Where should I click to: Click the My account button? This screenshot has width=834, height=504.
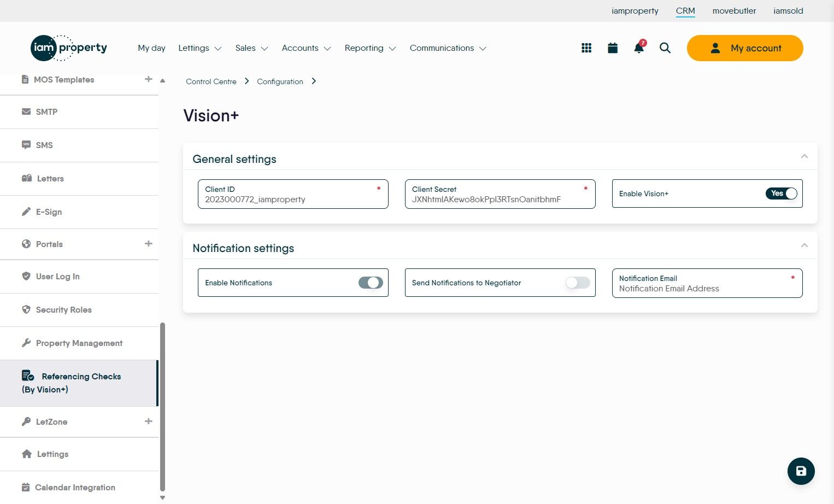point(745,48)
